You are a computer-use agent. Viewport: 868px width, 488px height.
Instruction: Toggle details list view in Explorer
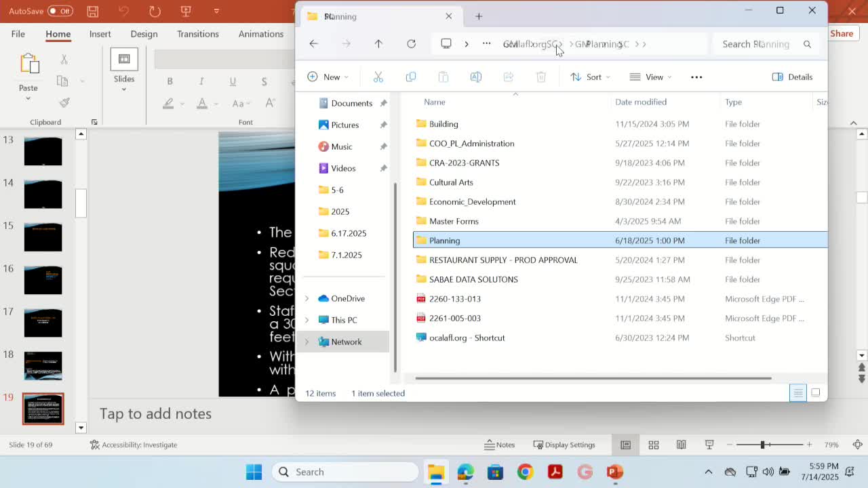[x=798, y=393]
